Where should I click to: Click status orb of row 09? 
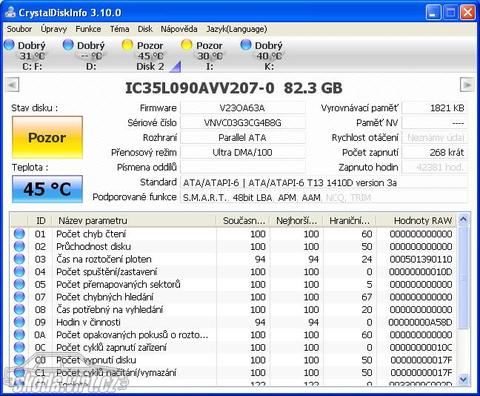coord(19,322)
